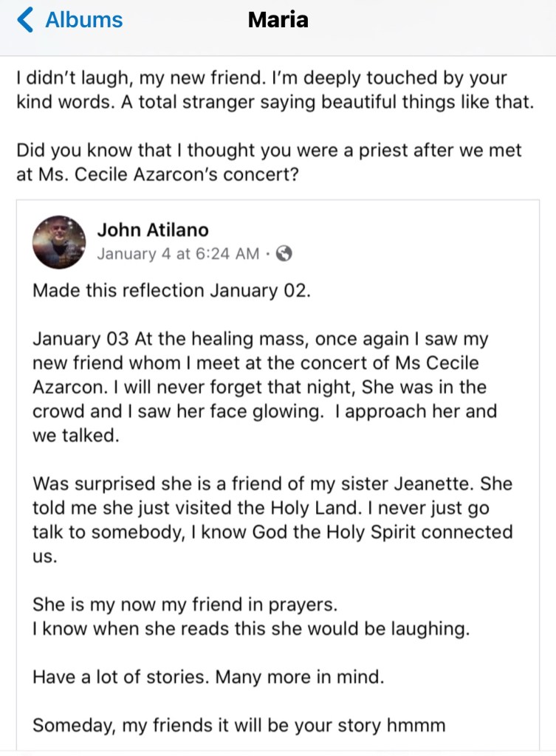Tap the "I didn't laugh, my new friend" line
Viewport: 556px width, 756px height.
pos(262,79)
